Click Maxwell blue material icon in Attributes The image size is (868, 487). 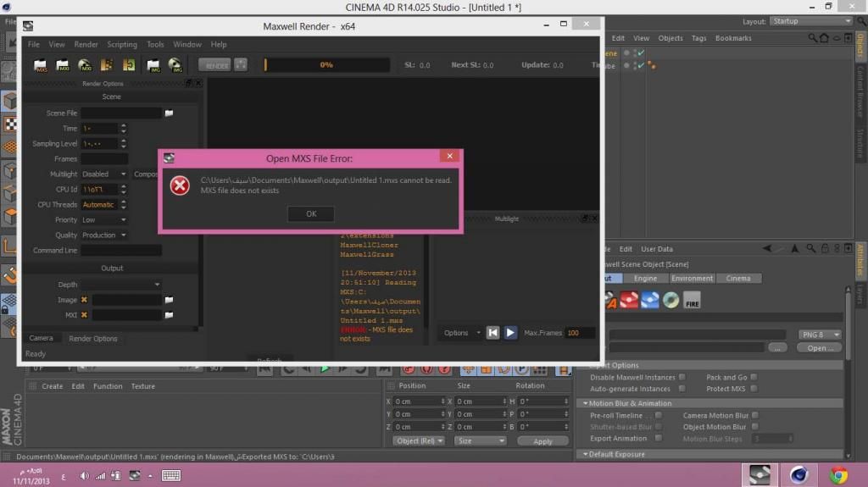click(650, 300)
